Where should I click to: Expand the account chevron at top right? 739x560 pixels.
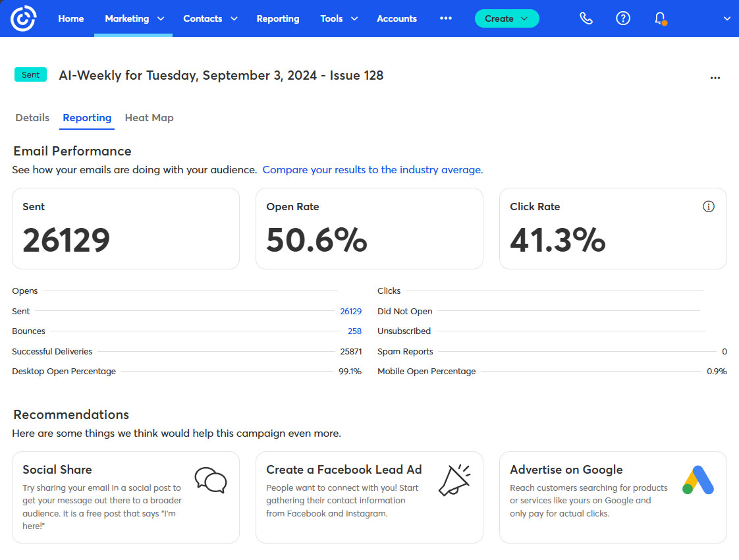click(x=727, y=18)
